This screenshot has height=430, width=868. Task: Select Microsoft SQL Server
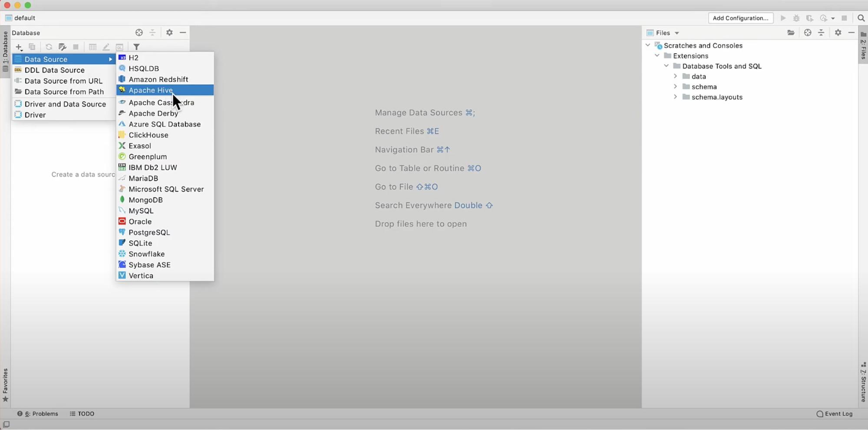point(165,189)
